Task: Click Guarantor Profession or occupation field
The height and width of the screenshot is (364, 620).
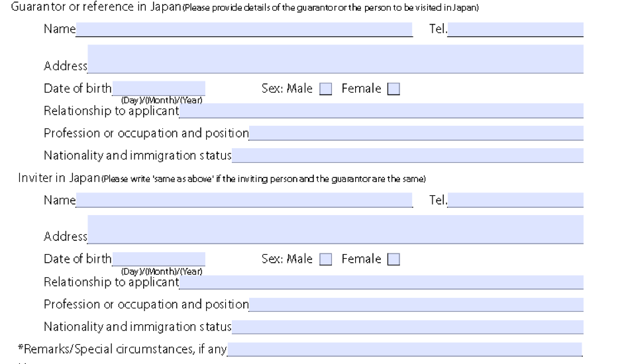Action: 416,133
